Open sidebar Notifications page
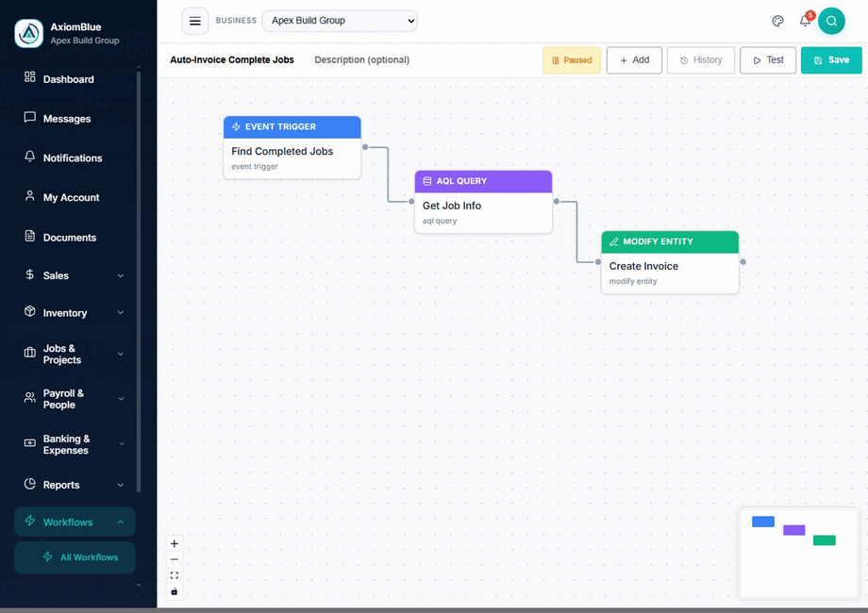This screenshot has width=868, height=613. tap(75, 158)
